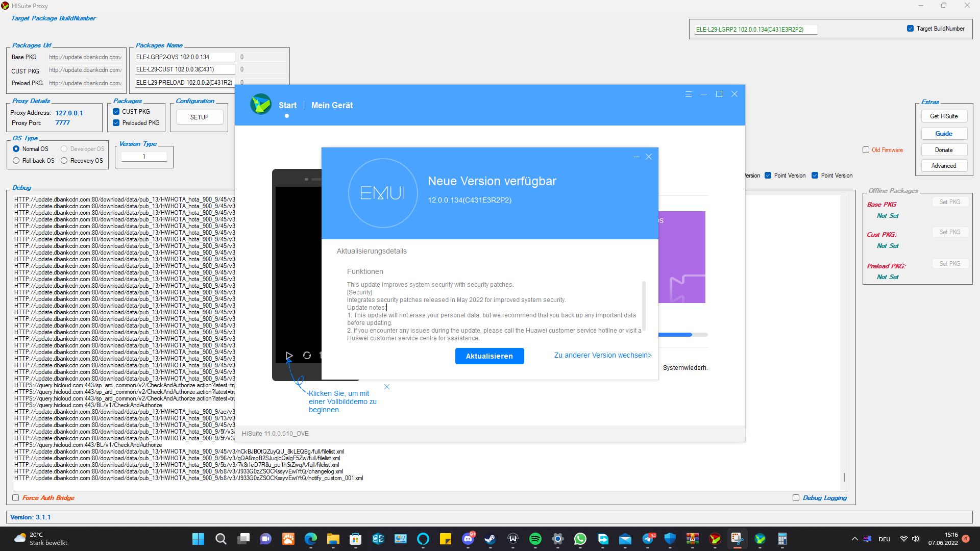The image size is (980, 551).
Task: Click Set PKG for Base PKG
Action: [950, 202]
